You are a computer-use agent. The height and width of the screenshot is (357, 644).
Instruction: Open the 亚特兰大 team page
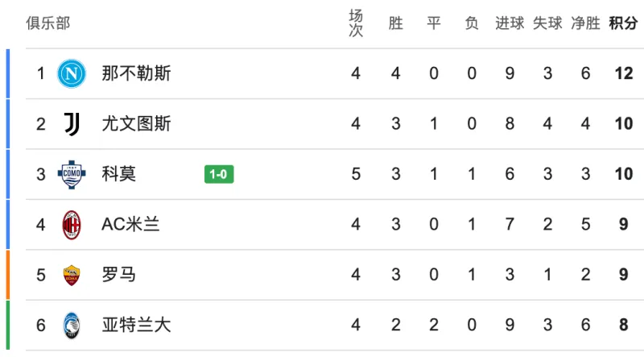pyautogui.click(x=136, y=326)
